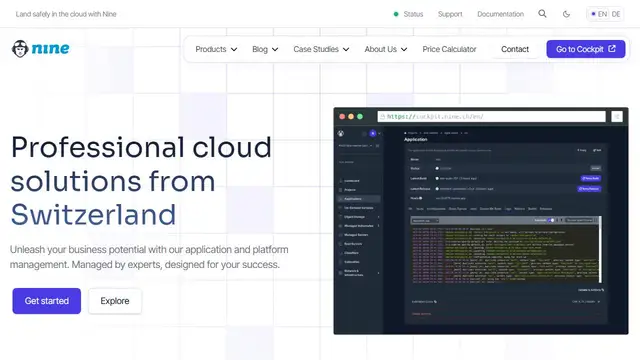
Task: Check the green Status indicator link
Action: tap(408, 14)
